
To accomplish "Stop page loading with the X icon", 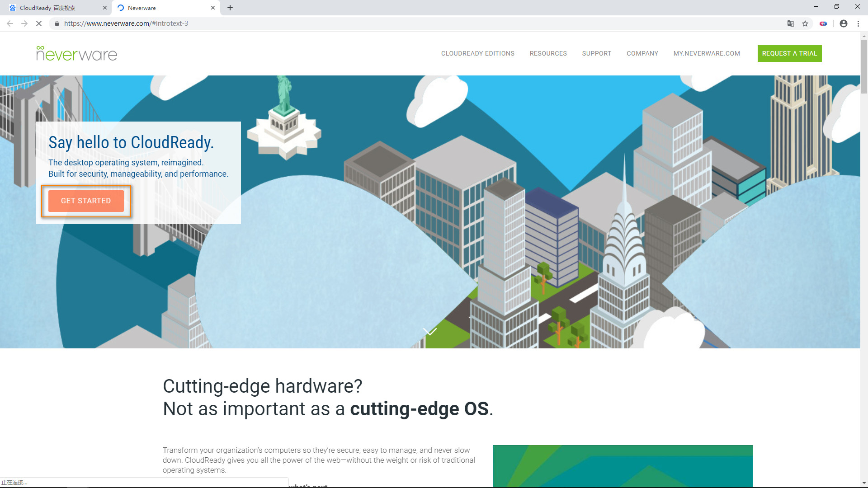I will (39, 23).
